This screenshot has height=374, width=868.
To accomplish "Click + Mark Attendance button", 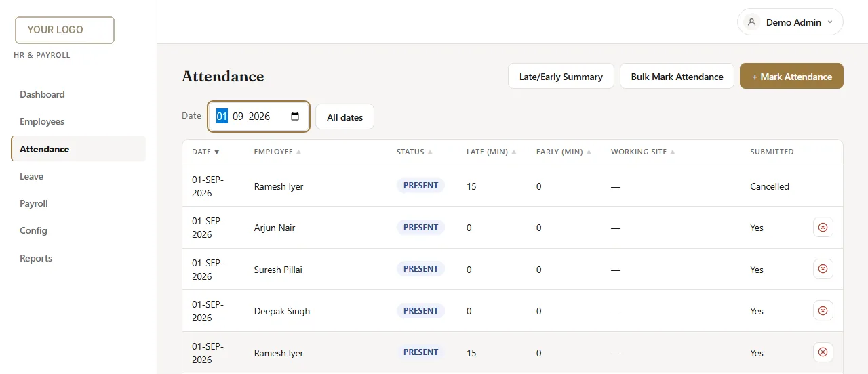I will pos(791,76).
